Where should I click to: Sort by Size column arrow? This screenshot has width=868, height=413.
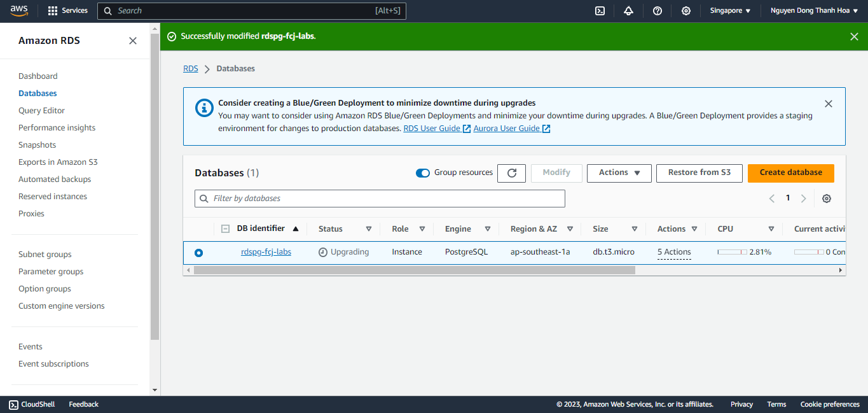click(635, 229)
